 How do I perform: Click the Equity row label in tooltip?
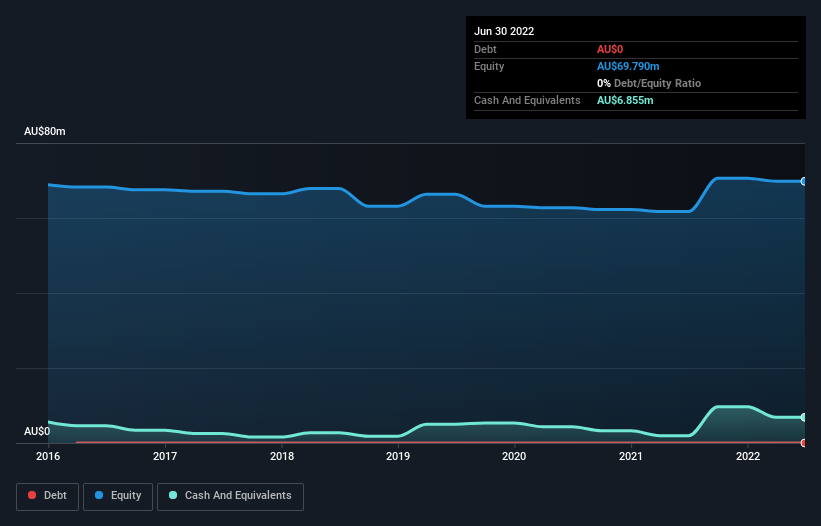coord(489,66)
